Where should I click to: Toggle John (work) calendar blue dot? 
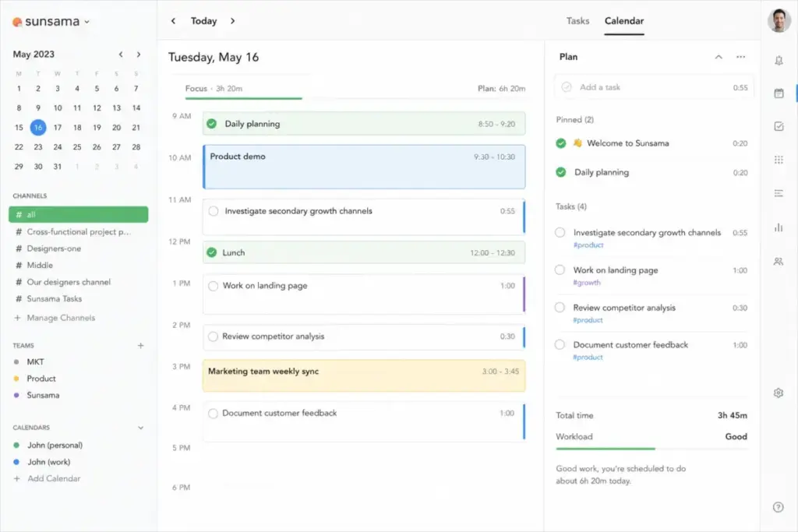[x=16, y=462]
